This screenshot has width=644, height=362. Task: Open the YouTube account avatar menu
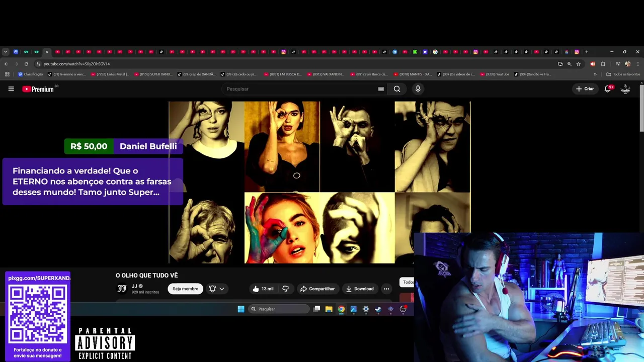[625, 89]
